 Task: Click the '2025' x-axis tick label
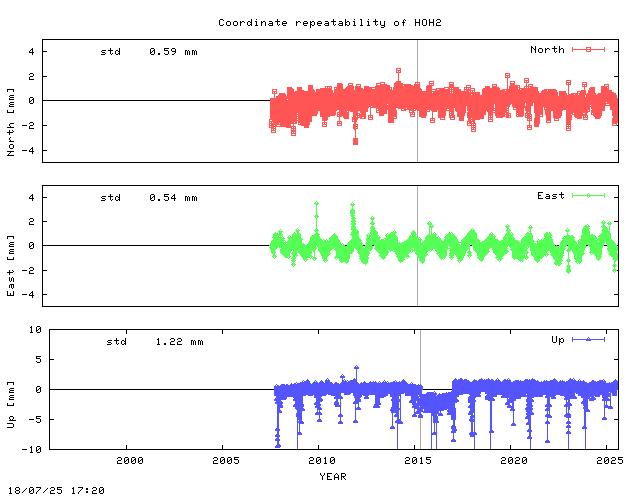tap(610, 461)
